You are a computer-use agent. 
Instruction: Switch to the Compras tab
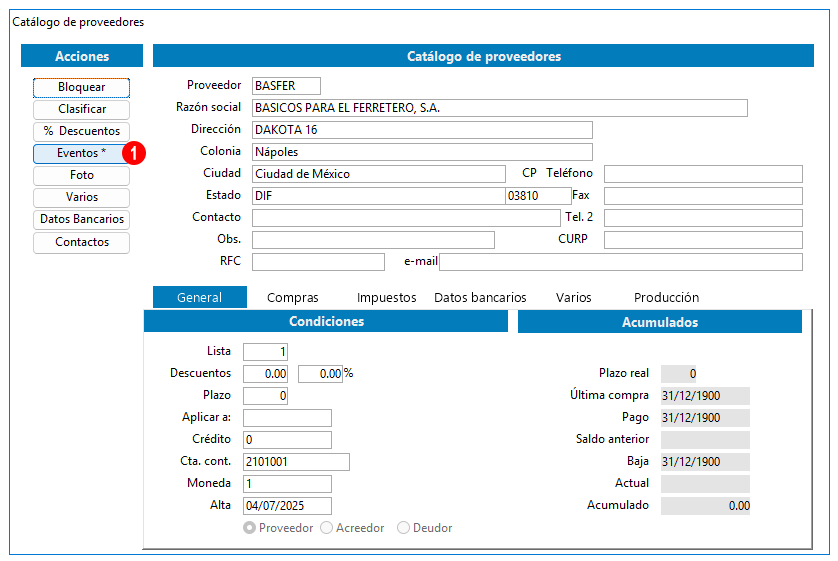(x=293, y=298)
